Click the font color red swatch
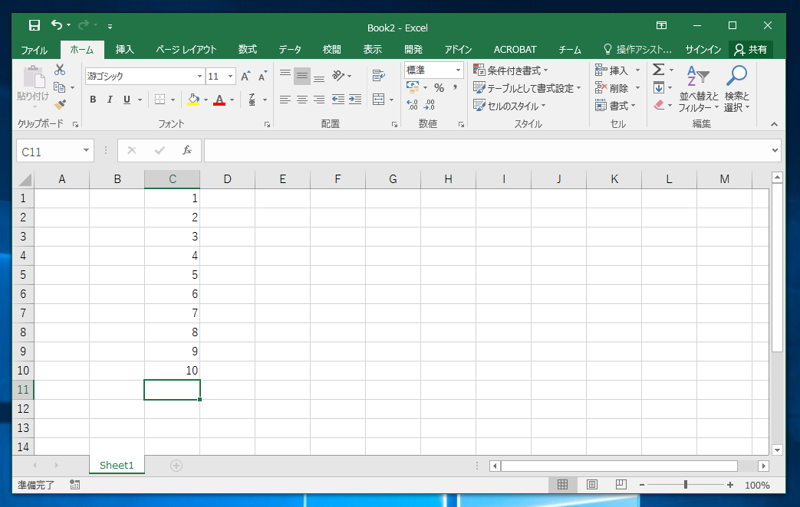 [x=219, y=99]
